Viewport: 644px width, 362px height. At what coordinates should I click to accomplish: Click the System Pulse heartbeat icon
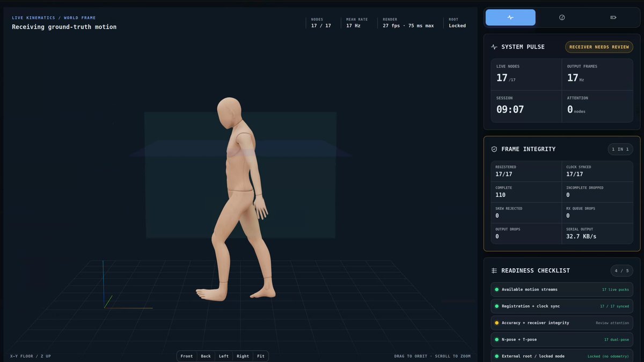pyautogui.click(x=494, y=47)
